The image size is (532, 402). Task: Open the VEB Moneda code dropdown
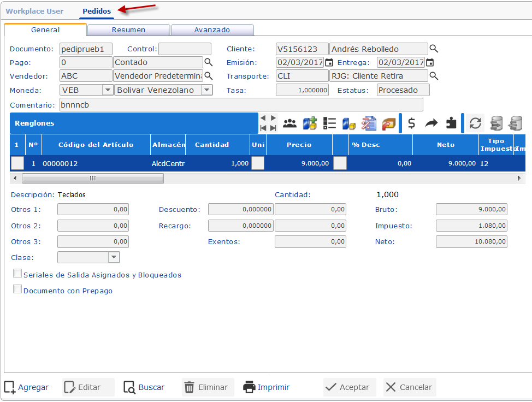tap(108, 90)
